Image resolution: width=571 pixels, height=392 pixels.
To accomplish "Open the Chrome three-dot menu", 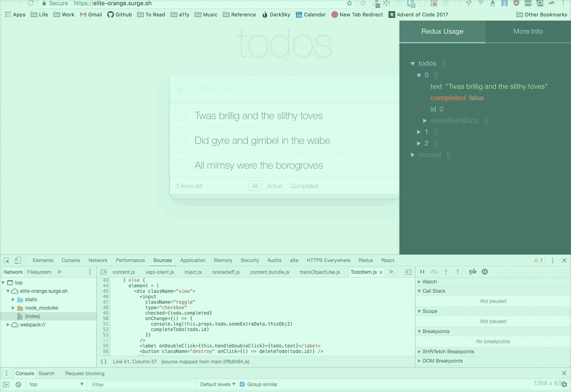I will [563, 3].
